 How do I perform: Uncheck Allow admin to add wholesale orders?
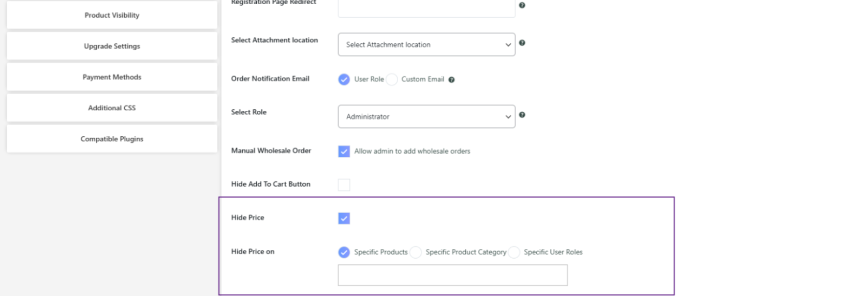344,151
